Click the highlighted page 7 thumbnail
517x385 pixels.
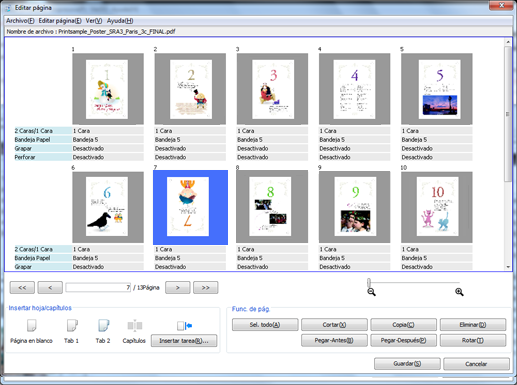coord(190,207)
